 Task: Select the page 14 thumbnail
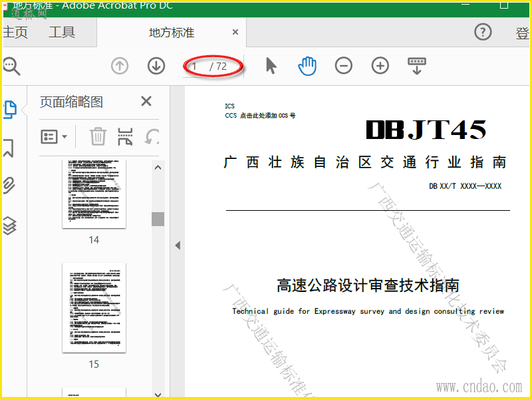click(94, 194)
